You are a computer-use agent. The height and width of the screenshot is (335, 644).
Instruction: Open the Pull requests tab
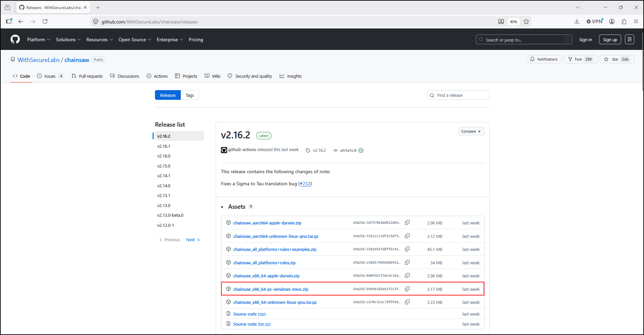pyautogui.click(x=87, y=76)
